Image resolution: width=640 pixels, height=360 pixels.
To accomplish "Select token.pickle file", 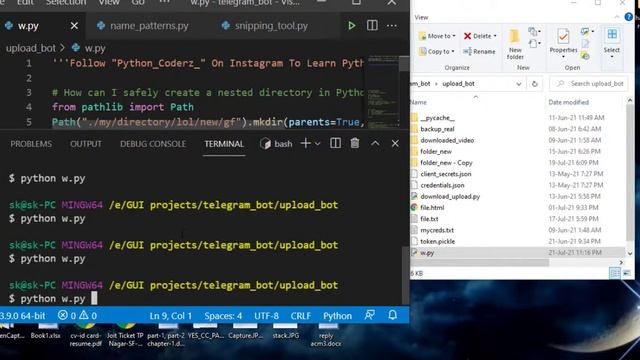I will 438,241.
